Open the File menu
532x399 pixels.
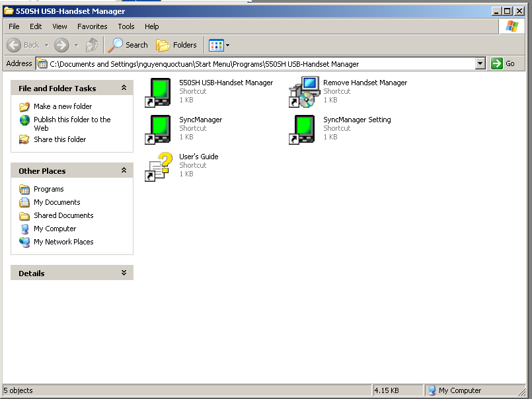click(14, 26)
